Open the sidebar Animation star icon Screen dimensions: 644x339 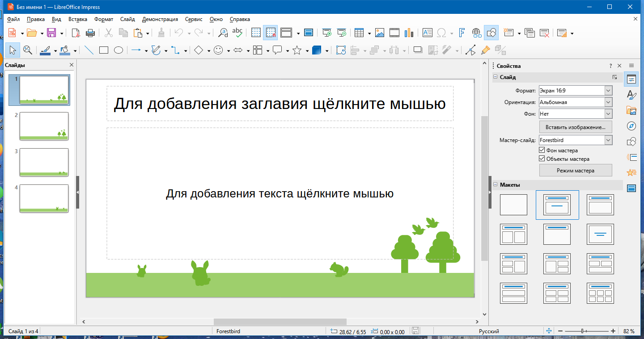click(631, 172)
